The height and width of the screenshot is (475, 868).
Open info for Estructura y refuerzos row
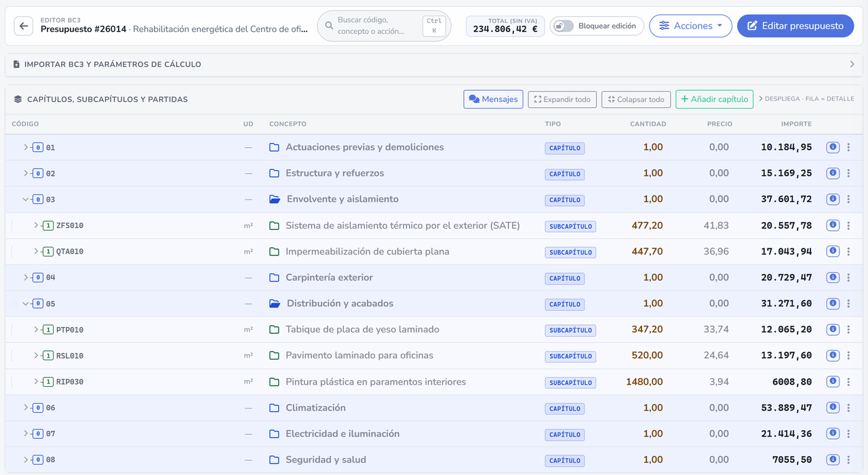[833, 173]
